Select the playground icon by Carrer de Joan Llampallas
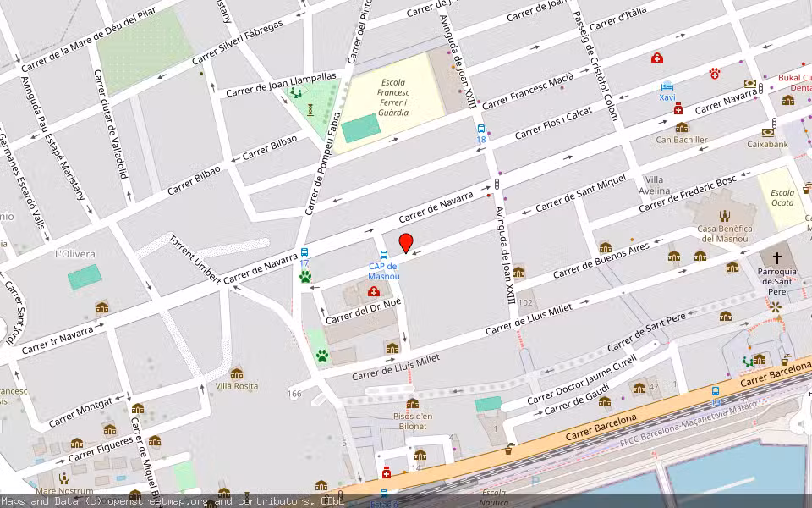The width and height of the screenshot is (812, 508). (296, 93)
